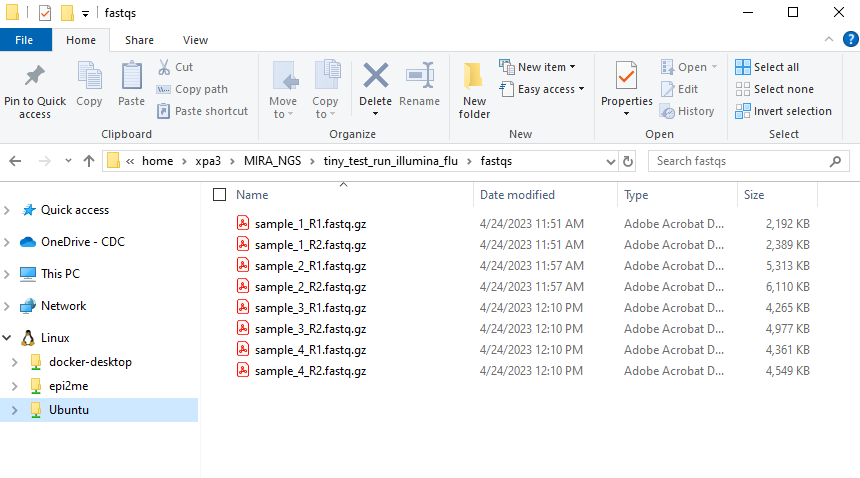Expand the This PC tree node

(7, 274)
